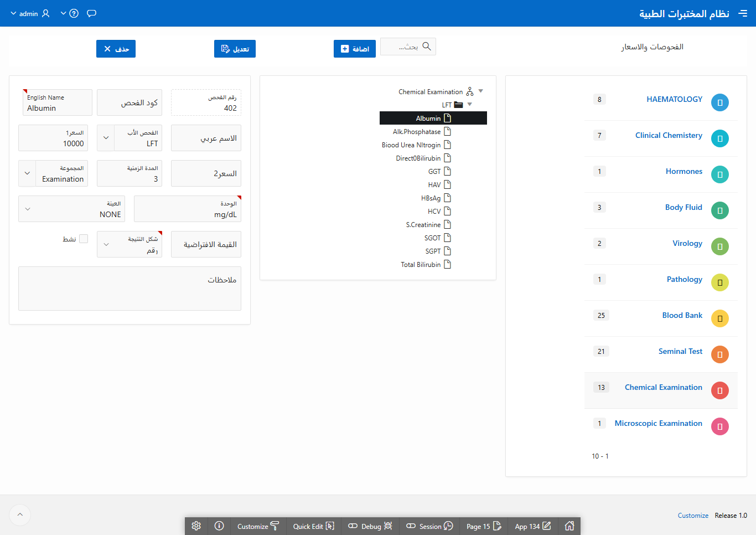
Task: Open the help question mark menu
Action: [70, 13]
